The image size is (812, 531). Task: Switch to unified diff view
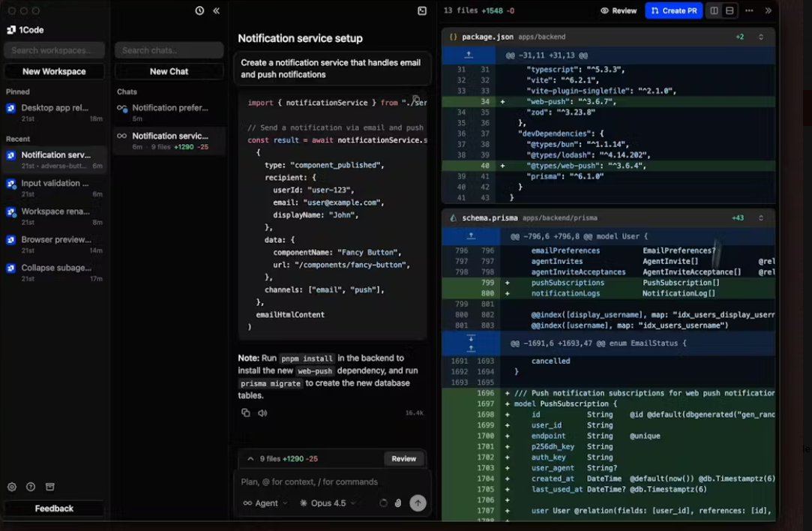(x=730, y=10)
